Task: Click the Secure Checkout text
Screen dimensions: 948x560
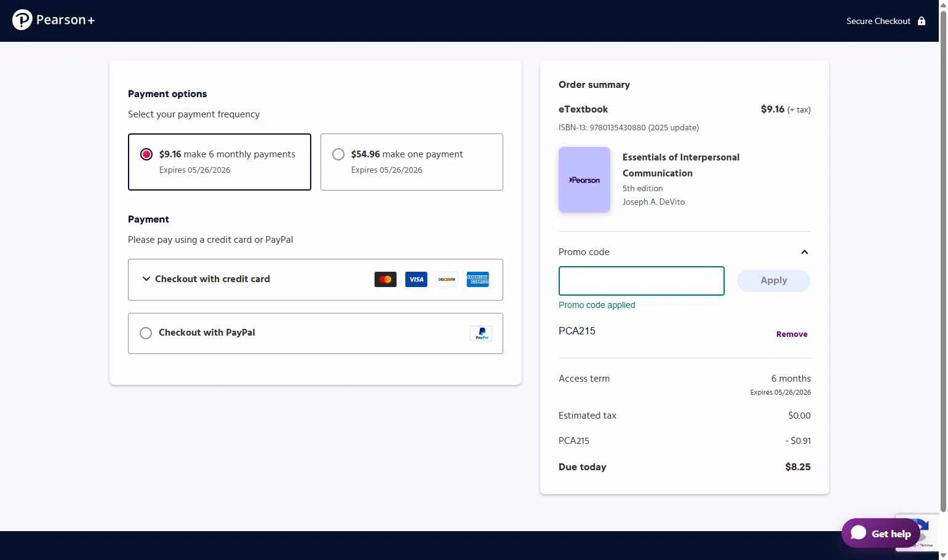Action: coord(878,21)
